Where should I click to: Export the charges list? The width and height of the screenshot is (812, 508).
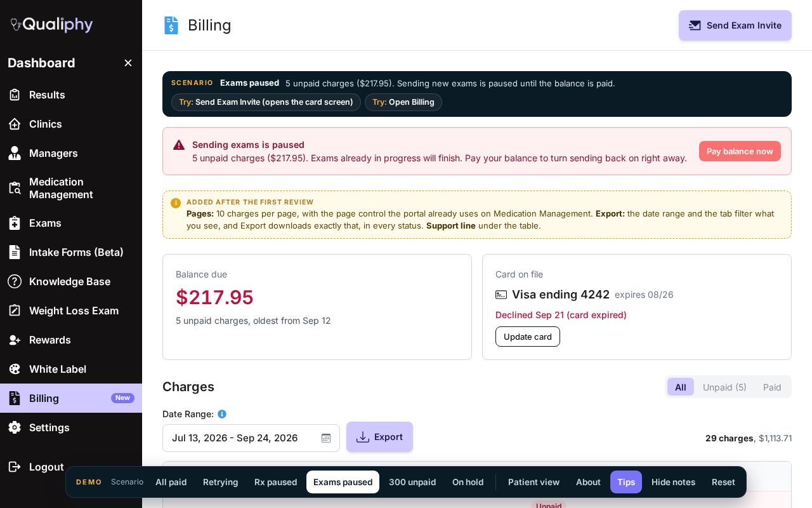(379, 437)
